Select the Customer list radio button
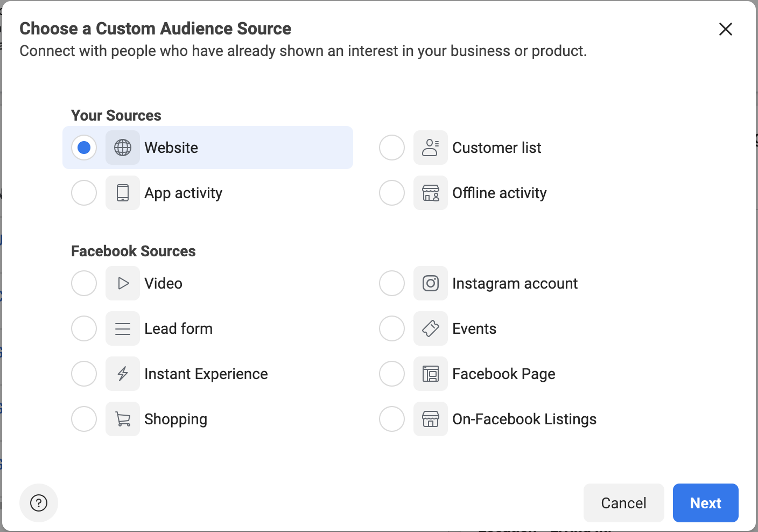This screenshot has width=758, height=532. (x=392, y=148)
